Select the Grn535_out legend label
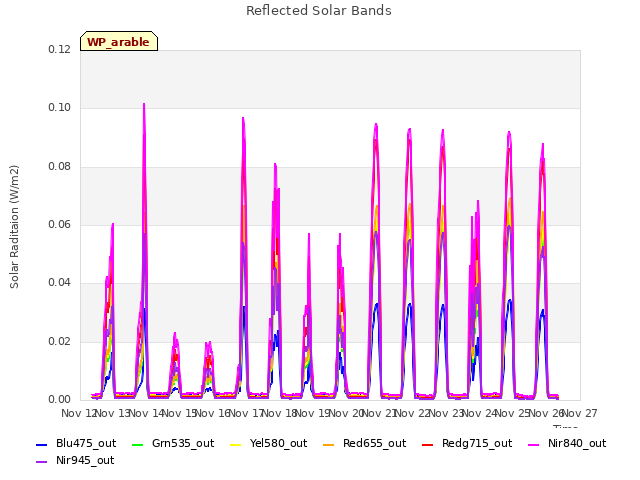Viewport: 640px width, 480px height. click(x=183, y=444)
